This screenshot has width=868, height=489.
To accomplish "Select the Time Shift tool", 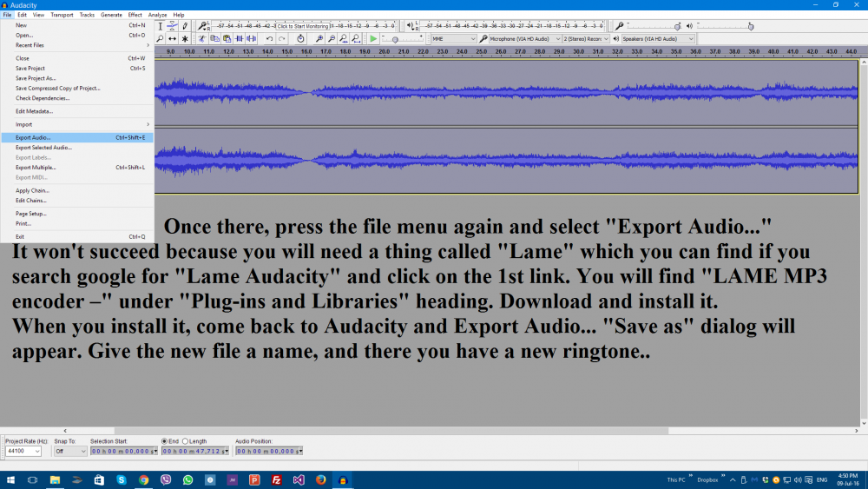I will tap(172, 39).
